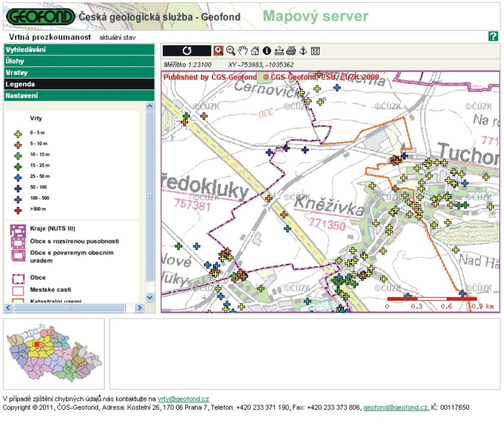Click the legend vertical scrollbar thumb
This screenshot has width=504, height=423.
tap(150, 196)
